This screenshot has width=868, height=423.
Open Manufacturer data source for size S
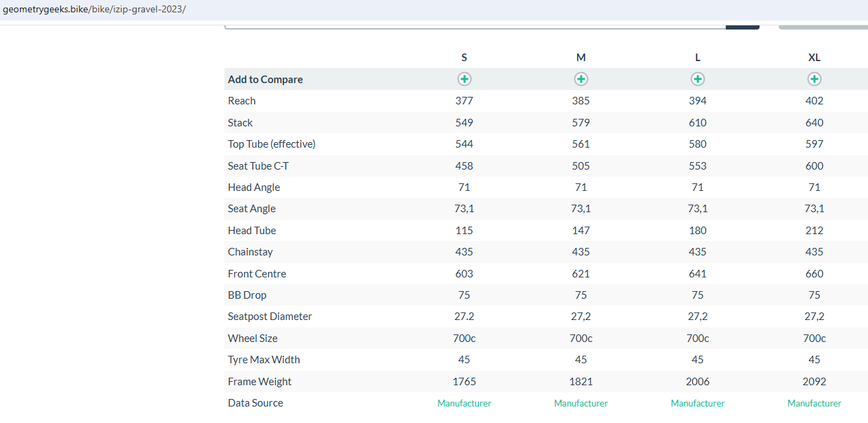tap(465, 403)
